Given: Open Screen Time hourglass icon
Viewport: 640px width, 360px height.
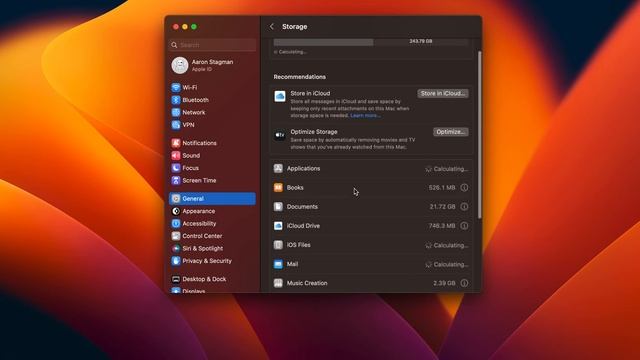Looking at the screenshot, I should click(x=176, y=180).
